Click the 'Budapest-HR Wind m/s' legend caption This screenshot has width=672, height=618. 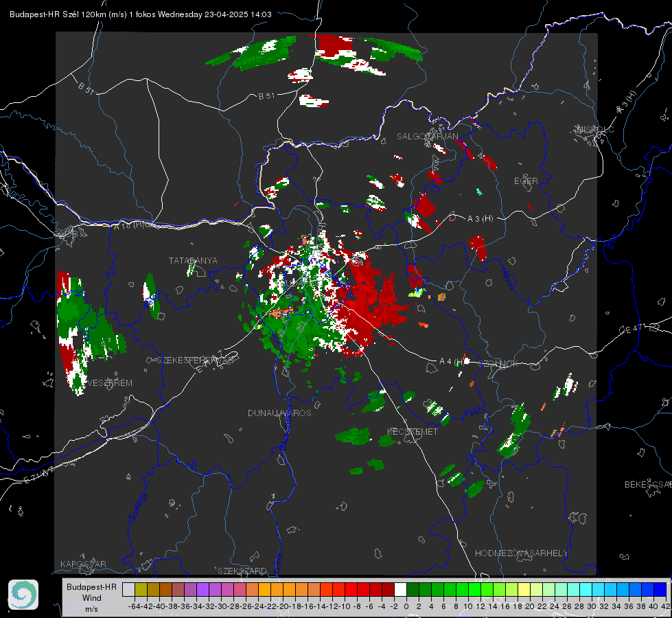point(92,597)
